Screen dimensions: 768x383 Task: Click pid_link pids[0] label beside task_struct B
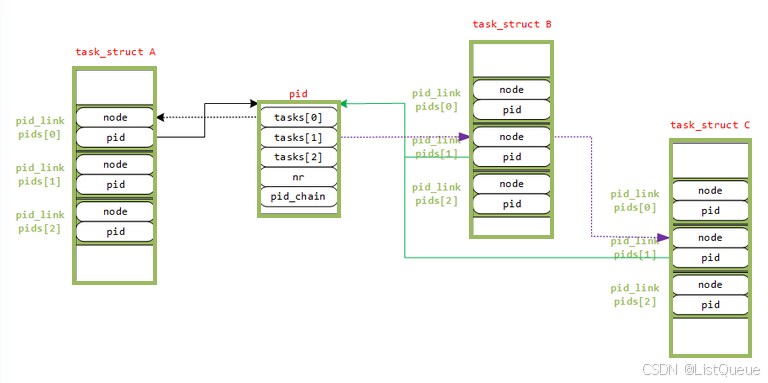pos(436,100)
